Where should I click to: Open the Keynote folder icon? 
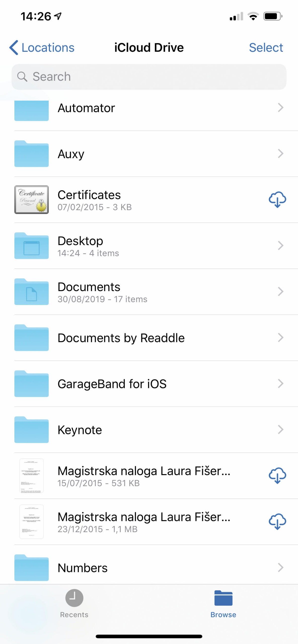coord(31,429)
